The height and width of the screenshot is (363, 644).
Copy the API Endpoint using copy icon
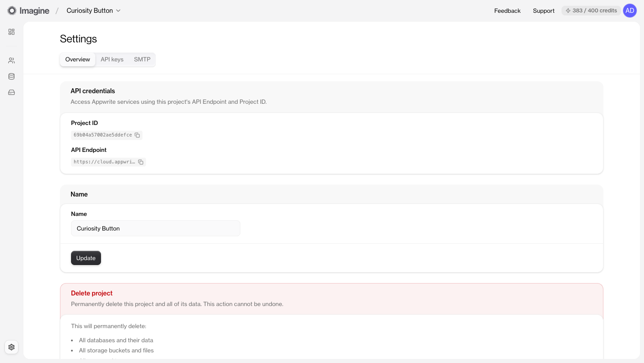(141, 162)
